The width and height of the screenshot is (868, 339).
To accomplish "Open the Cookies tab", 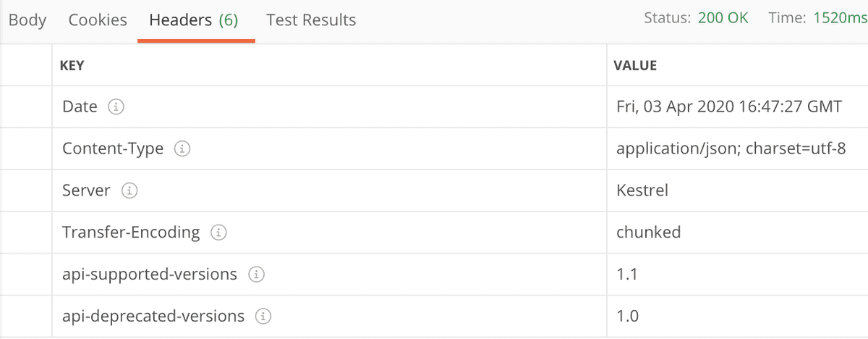I will click(x=98, y=20).
